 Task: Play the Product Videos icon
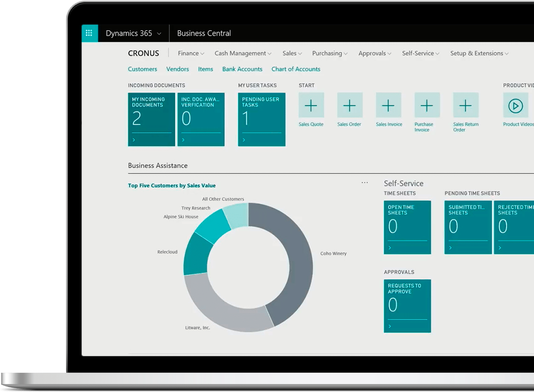click(x=516, y=105)
